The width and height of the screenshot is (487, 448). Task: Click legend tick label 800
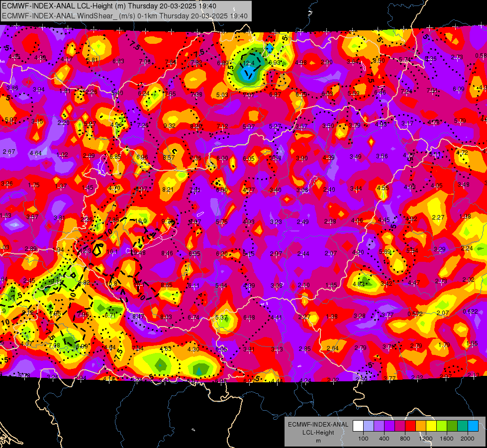(405, 439)
